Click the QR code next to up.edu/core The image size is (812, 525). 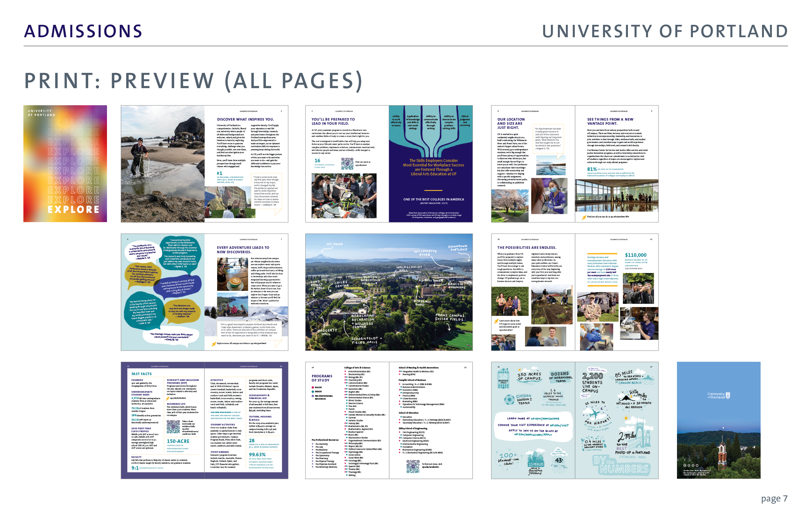click(347, 164)
